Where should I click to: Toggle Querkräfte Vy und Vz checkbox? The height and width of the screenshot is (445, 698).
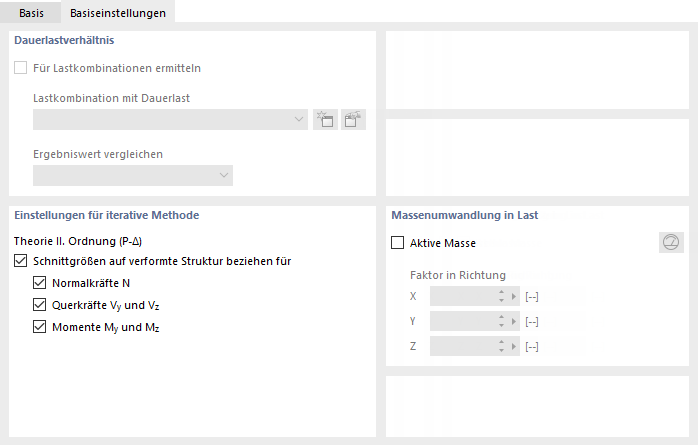(40, 305)
